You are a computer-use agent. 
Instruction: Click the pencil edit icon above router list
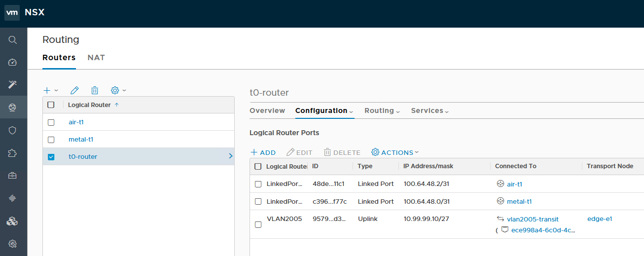pyautogui.click(x=74, y=90)
